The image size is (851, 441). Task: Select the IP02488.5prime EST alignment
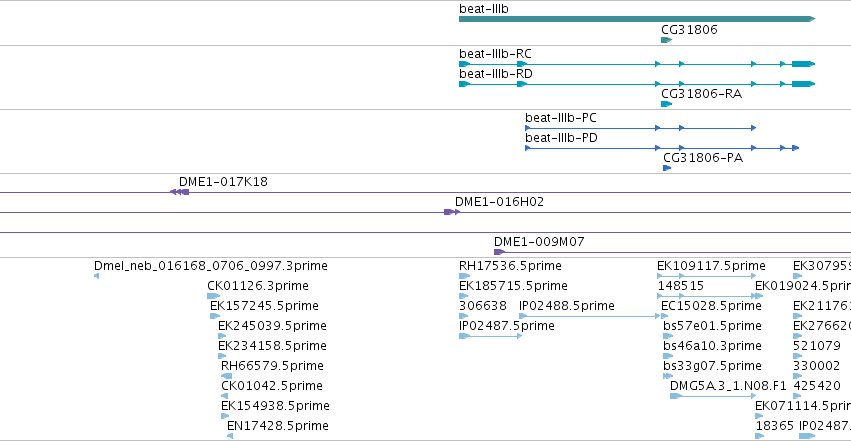click(x=589, y=316)
